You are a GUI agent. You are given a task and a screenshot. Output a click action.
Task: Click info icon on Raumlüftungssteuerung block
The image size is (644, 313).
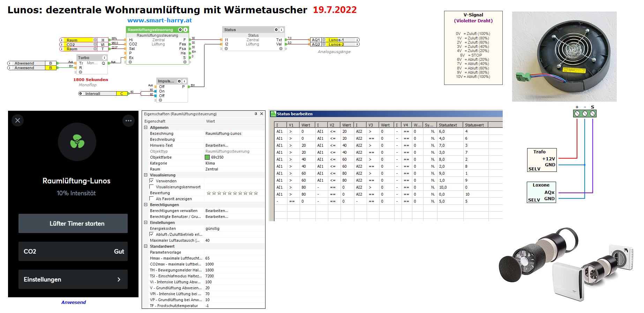pos(185,30)
